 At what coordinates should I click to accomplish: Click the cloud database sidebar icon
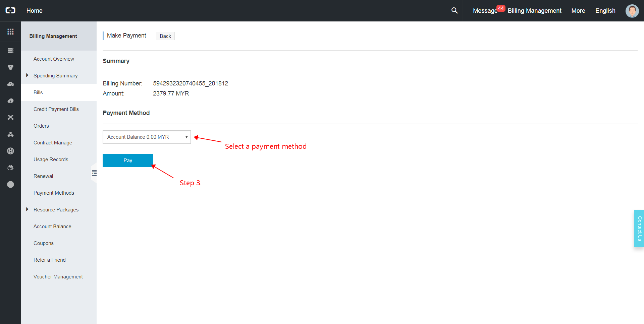(10, 84)
